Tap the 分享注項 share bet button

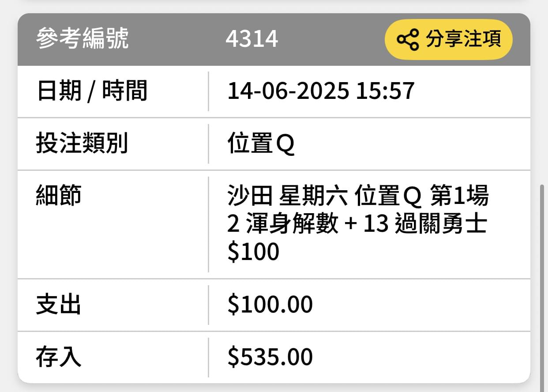pos(449,39)
